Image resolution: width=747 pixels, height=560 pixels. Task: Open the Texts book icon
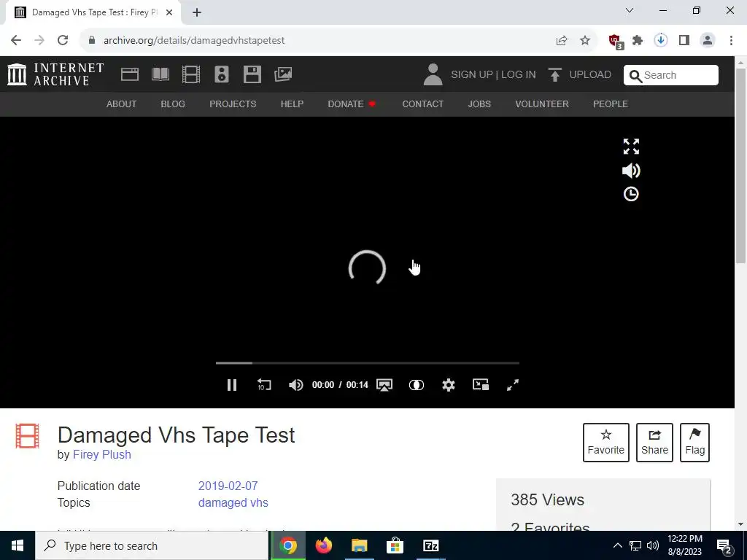pos(160,74)
